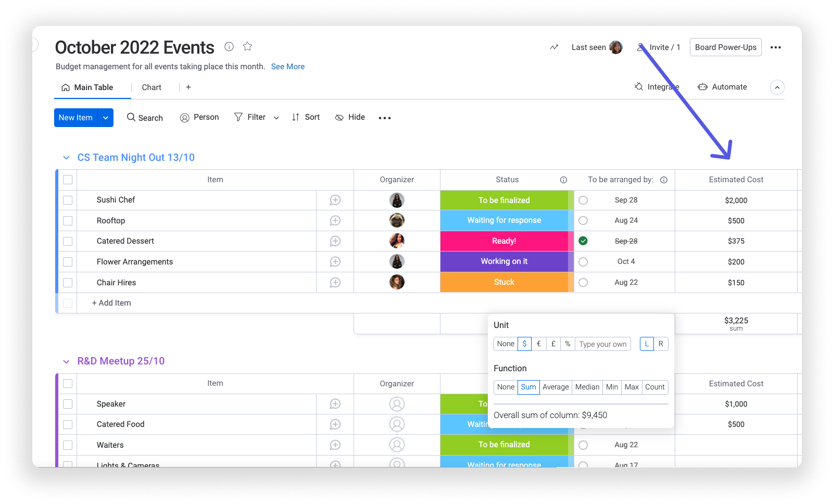Collapse CS Team Night Out group
This screenshot has height=504, width=832.
pyautogui.click(x=66, y=158)
